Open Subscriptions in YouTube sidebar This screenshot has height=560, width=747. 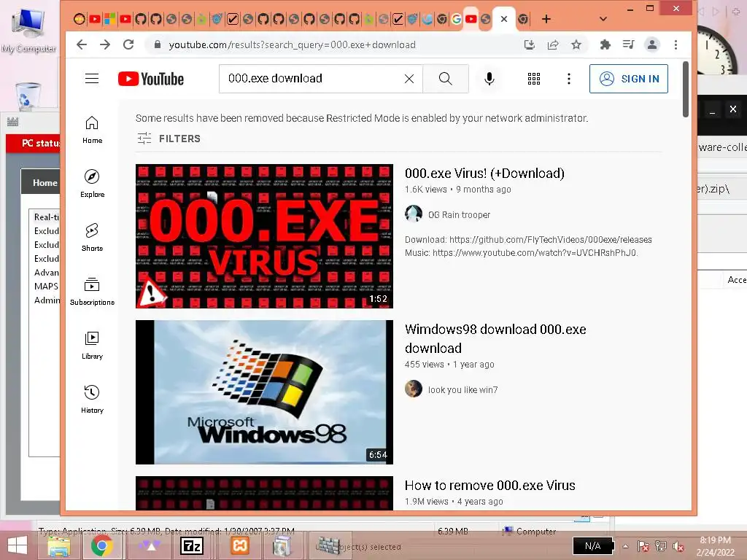click(x=92, y=291)
